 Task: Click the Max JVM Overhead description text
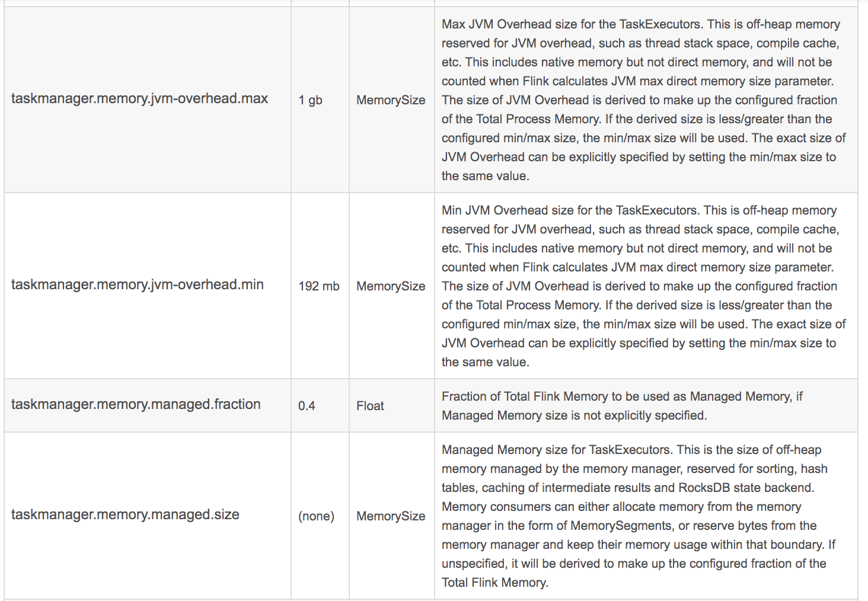pos(643,100)
